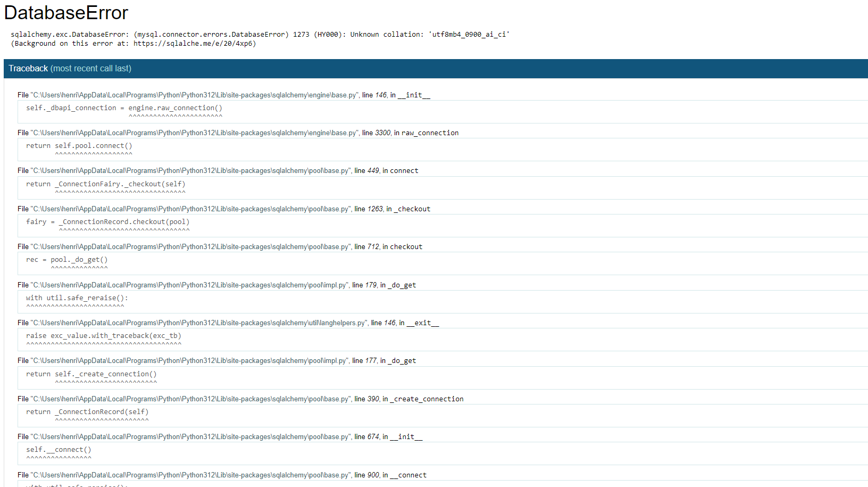
Task: Open frame for base.py line 3300 raw_connection
Action: 238,133
